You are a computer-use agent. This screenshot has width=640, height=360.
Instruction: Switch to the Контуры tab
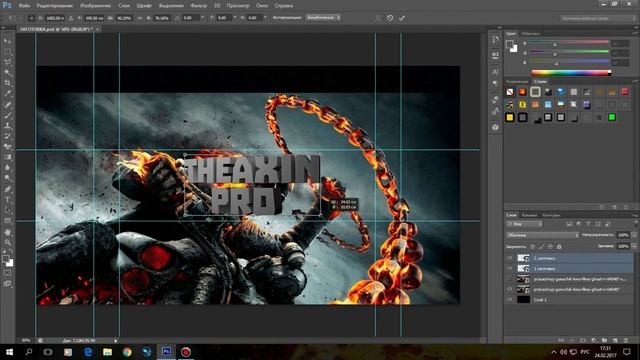(x=551, y=215)
